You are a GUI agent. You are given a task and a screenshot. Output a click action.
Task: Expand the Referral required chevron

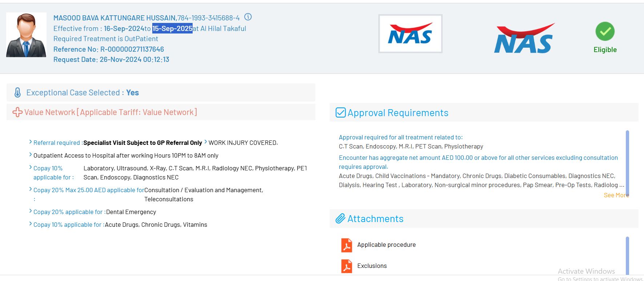[x=31, y=142]
